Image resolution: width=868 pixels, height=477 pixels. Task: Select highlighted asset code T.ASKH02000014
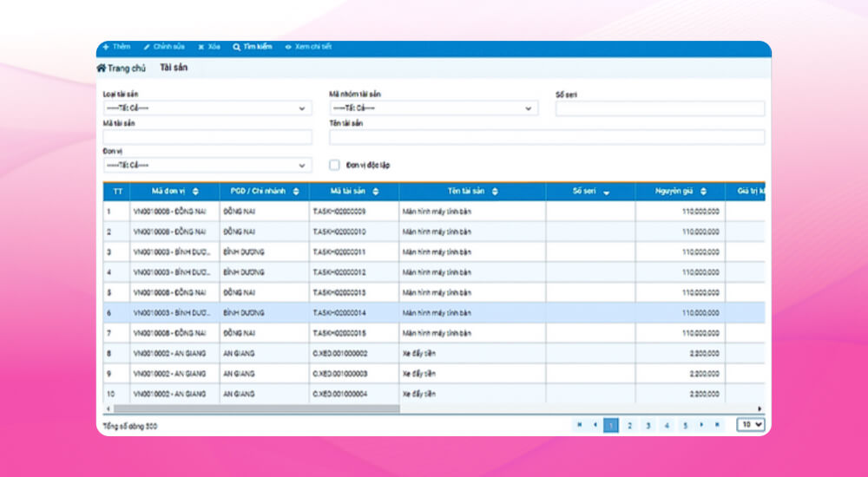(354, 312)
